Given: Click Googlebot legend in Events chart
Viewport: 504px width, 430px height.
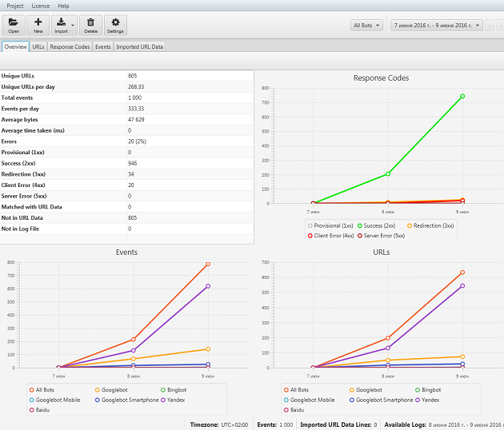Looking at the screenshot, I should pyautogui.click(x=111, y=390).
